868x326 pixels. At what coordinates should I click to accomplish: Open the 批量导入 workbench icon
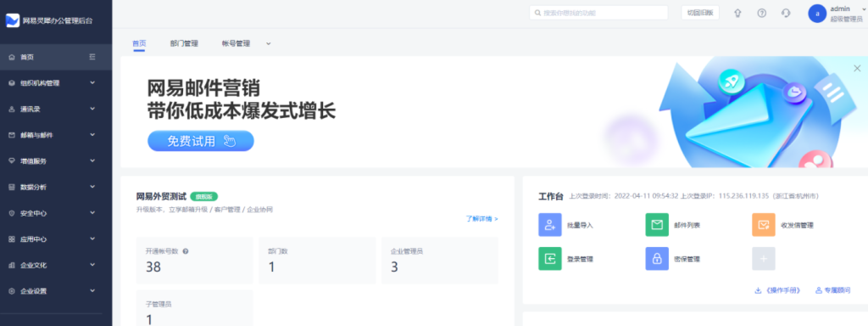coord(549,225)
